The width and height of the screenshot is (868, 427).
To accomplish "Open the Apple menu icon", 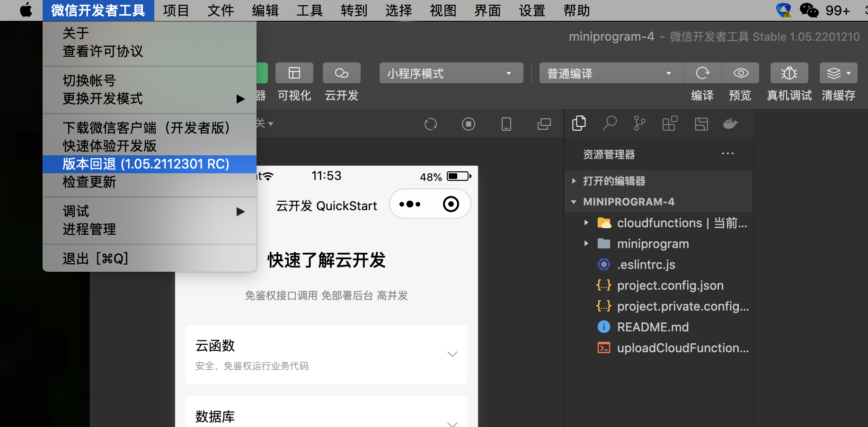I will 26,10.
